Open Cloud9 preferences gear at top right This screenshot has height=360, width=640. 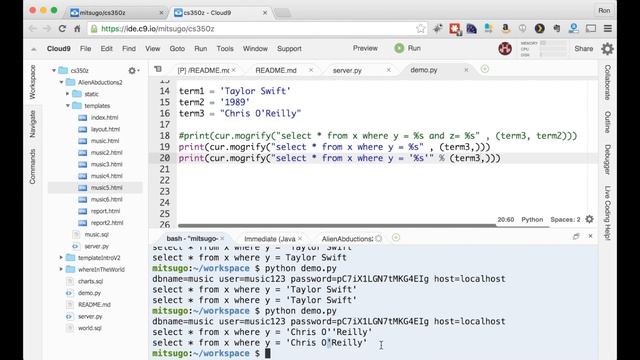607,49
